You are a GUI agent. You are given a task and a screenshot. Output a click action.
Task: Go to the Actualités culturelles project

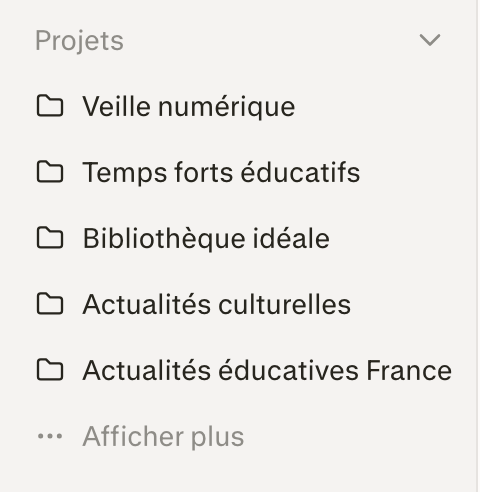tap(217, 304)
